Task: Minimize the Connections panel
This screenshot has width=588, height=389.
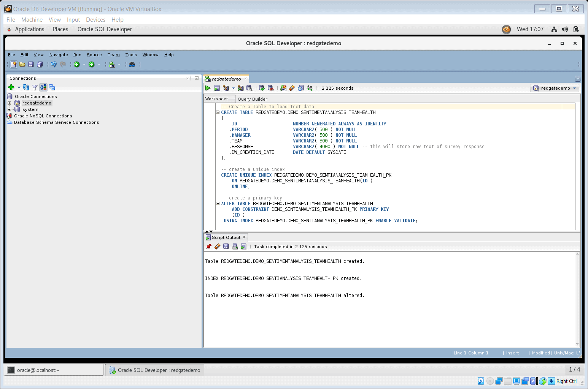Action: pos(197,78)
